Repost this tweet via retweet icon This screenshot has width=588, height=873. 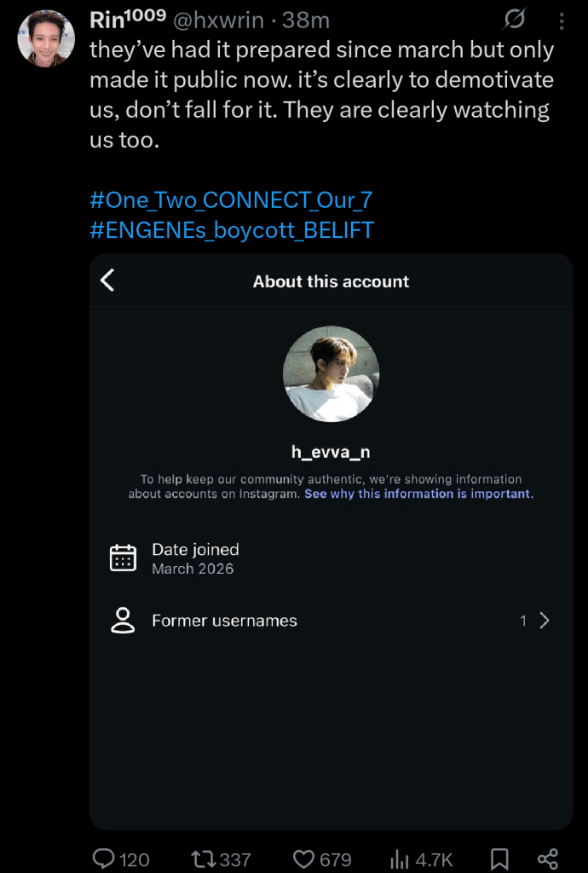click(x=205, y=859)
